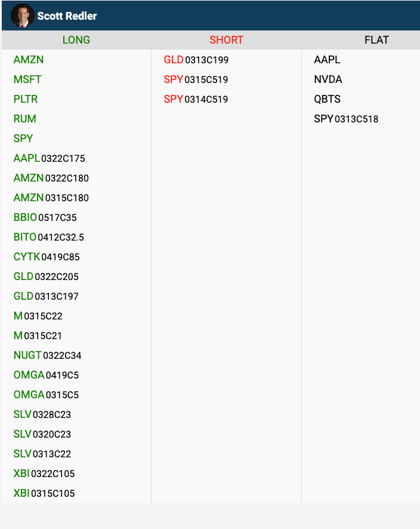
Task: Click the MSFT long position
Action: tap(27, 79)
